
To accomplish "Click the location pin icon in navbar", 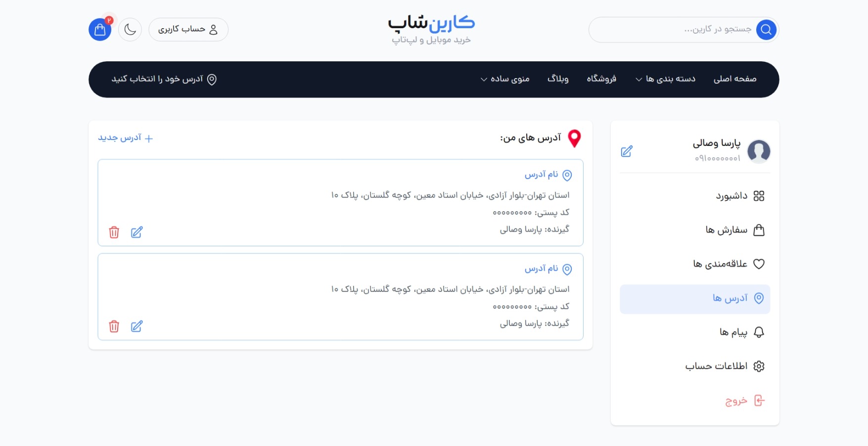I will tap(212, 79).
